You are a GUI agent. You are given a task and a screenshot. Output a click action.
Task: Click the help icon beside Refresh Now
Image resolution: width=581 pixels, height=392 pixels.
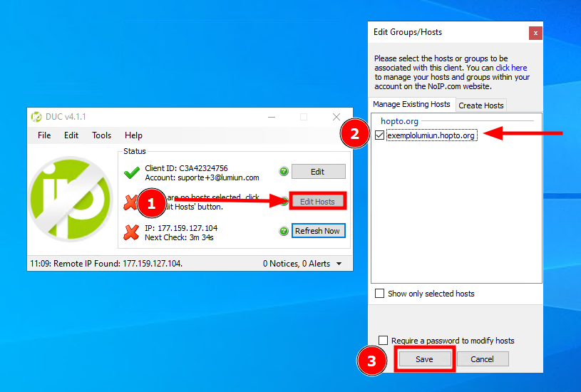284,231
